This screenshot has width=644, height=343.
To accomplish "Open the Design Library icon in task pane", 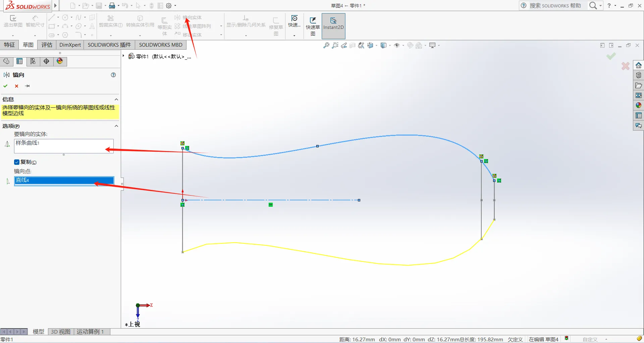I will 639,75.
